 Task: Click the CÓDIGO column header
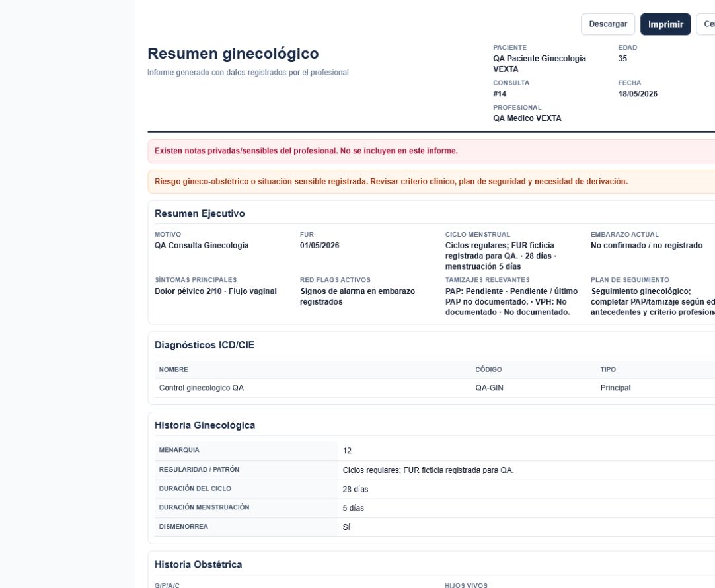488,370
